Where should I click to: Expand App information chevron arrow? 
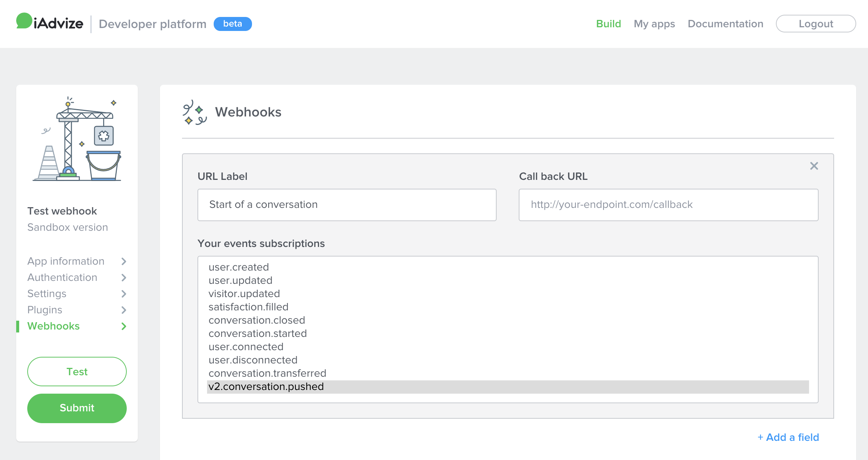coord(124,261)
